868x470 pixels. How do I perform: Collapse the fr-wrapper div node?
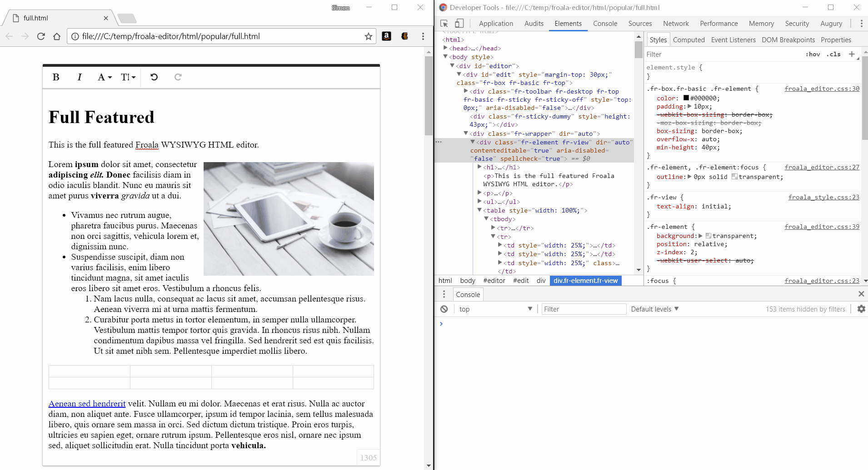click(x=466, y=133)
